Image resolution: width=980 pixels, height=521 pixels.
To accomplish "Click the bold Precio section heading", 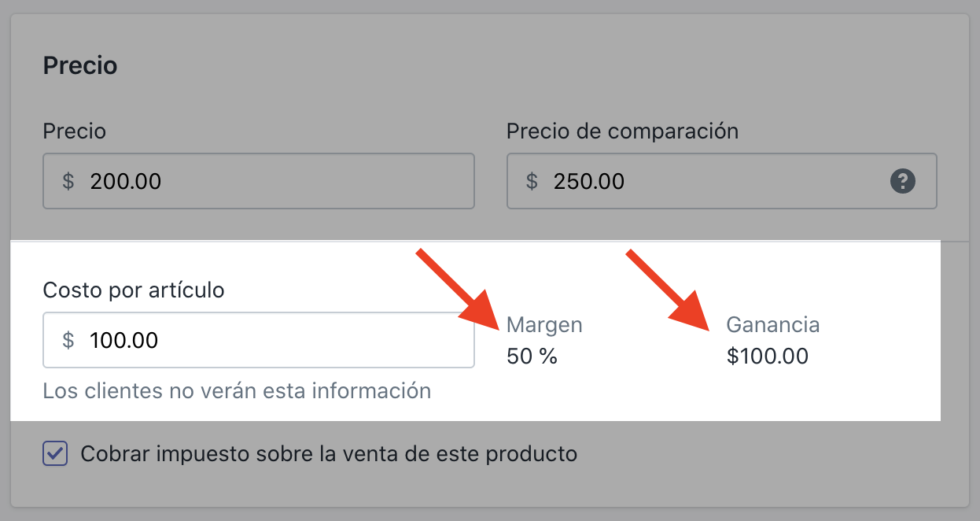I will click(80, 65).
